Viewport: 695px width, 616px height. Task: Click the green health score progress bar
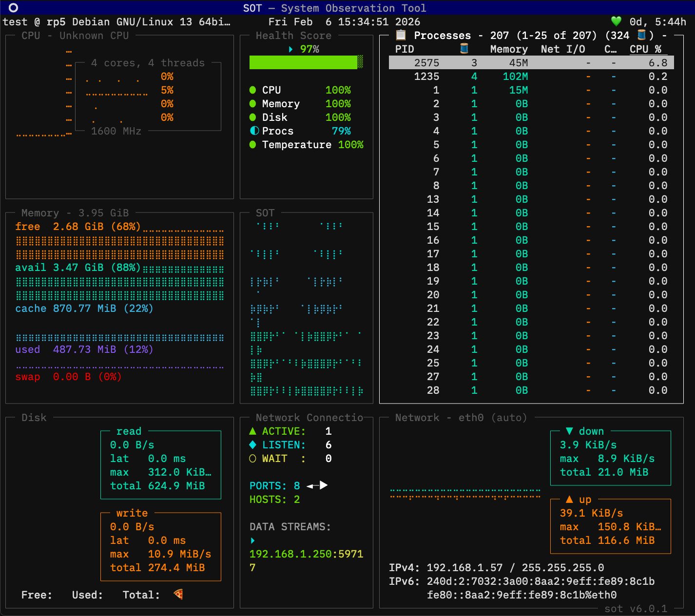click(306, 62)
